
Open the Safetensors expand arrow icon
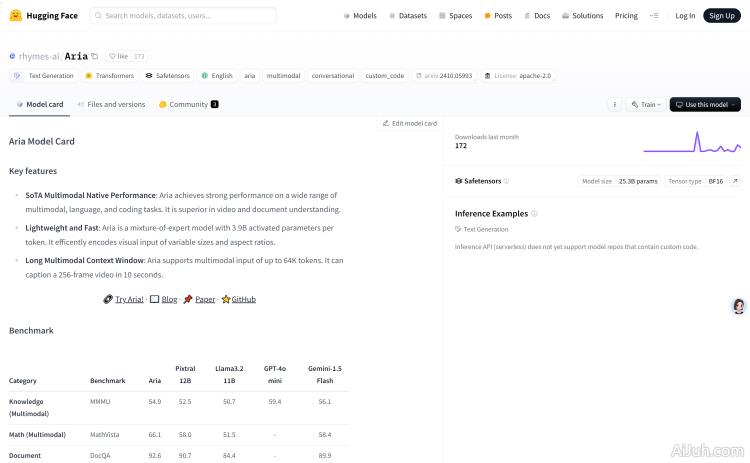pyautogui.click(x=735, y=181)
